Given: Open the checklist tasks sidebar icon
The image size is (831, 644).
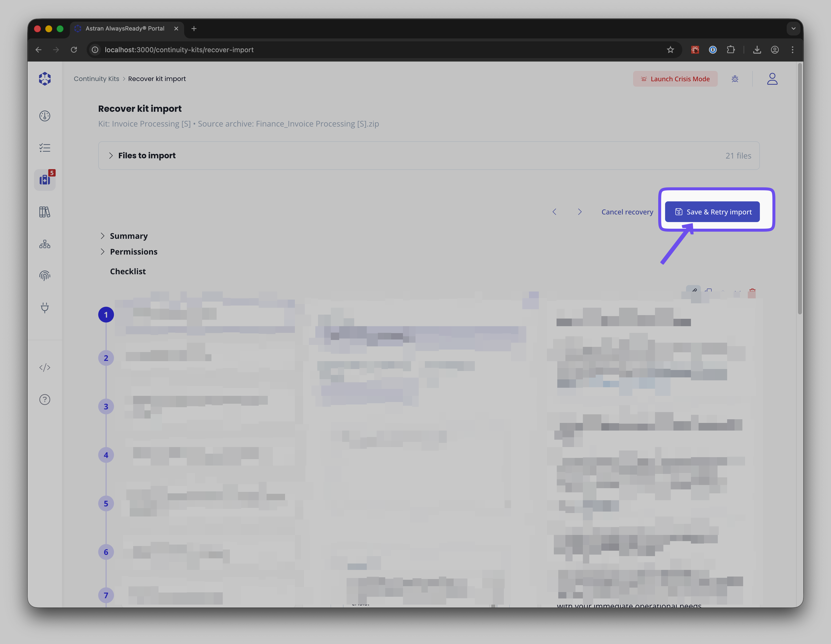Looking at the screenshot, I should pyautogui.click(x=45, y=148).
